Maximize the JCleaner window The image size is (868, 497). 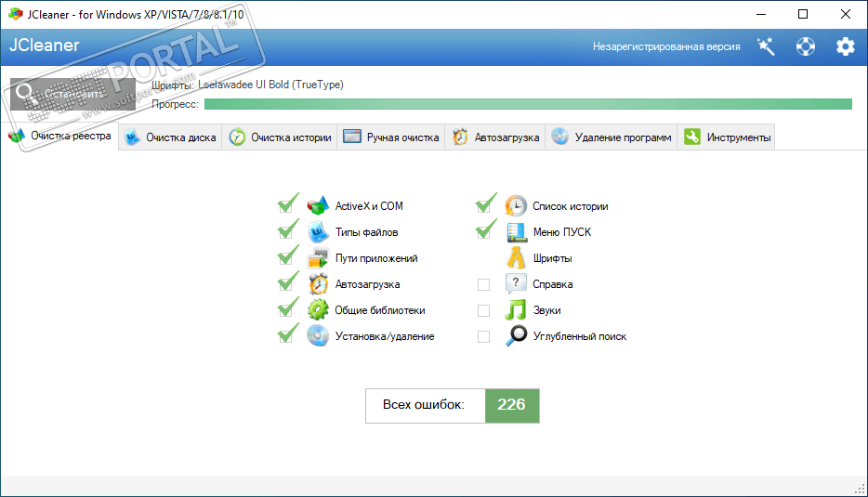pos(803,14)
